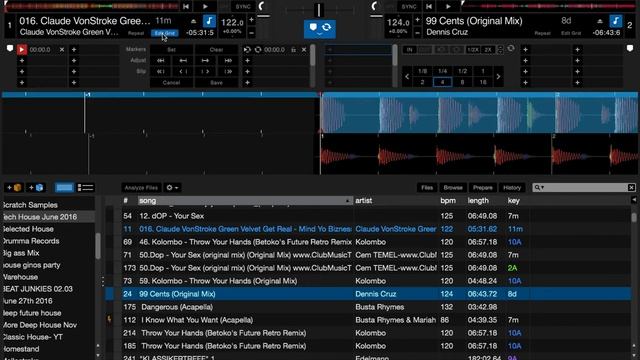The image size is (640, 360).
Task: Toggle Edit Grid on deck 1
Action: [164, 33]
